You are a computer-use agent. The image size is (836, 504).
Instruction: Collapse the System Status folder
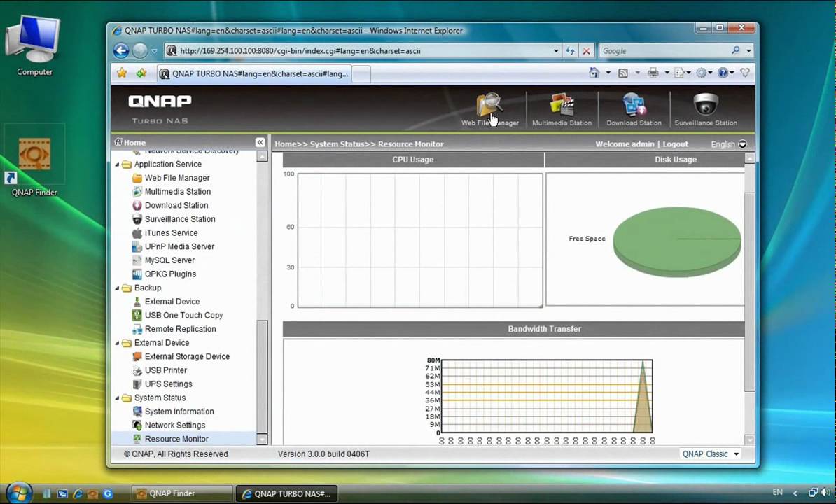pos(118,398)
